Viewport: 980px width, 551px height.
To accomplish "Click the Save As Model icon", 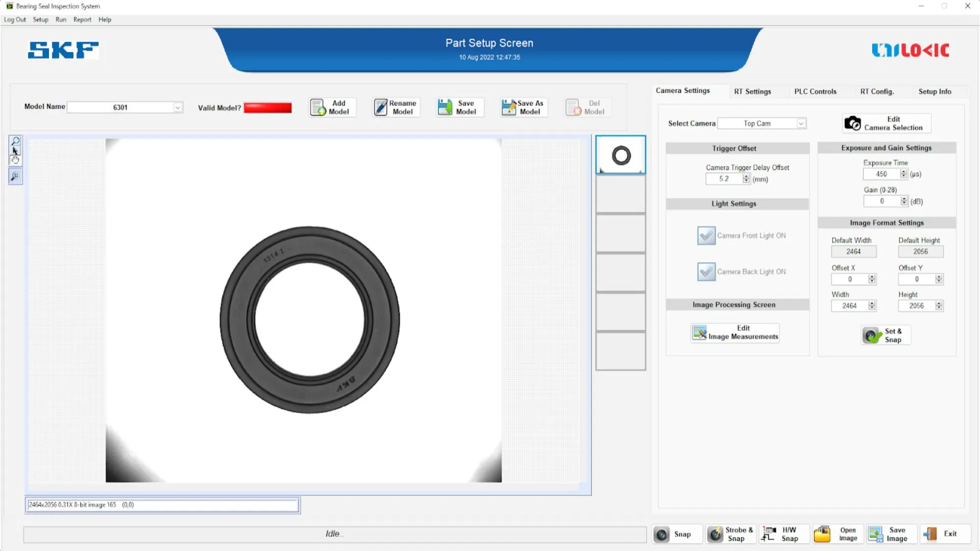I will pyautogui.click(x=509, y=108).
